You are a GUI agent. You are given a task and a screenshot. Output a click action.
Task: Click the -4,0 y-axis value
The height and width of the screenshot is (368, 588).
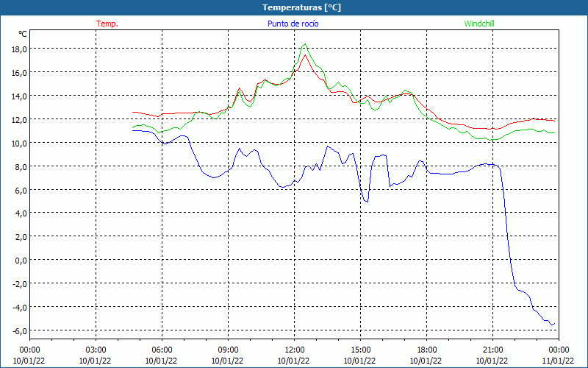click(x=19, y=307)
